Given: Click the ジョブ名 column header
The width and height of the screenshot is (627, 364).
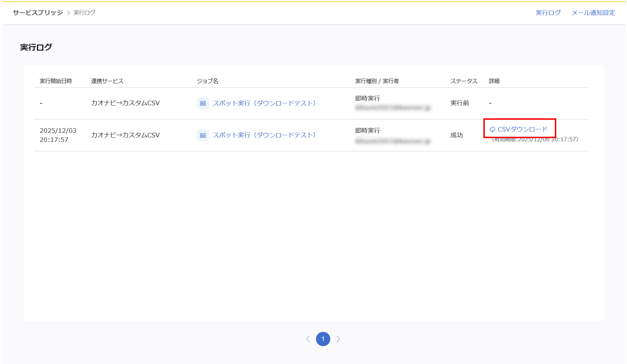Looking at the screenshot, I should (x=208, y=81).
